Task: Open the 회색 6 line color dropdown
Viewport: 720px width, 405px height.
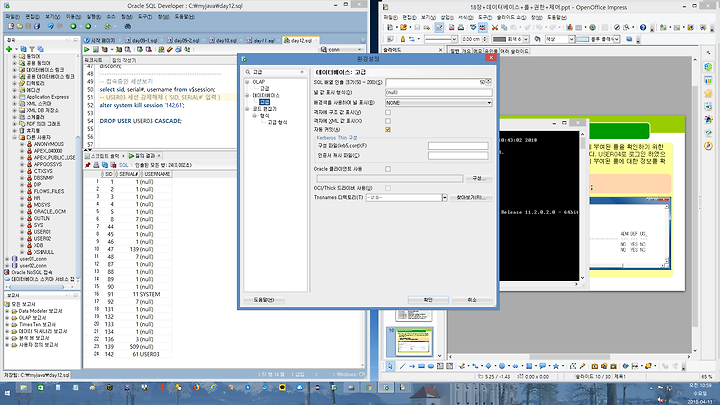Action: [x=526, y=39]
